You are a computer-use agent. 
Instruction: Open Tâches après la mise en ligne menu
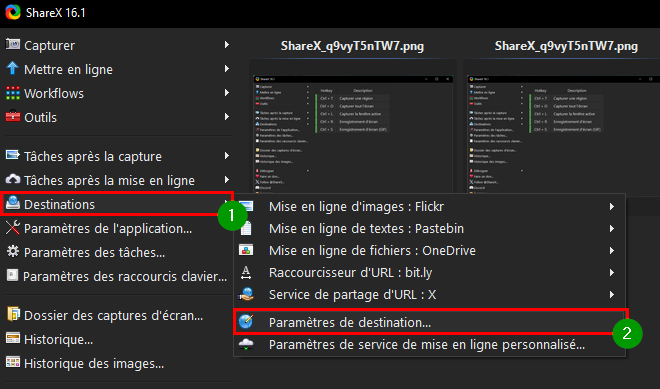click(x=117, y=180)
